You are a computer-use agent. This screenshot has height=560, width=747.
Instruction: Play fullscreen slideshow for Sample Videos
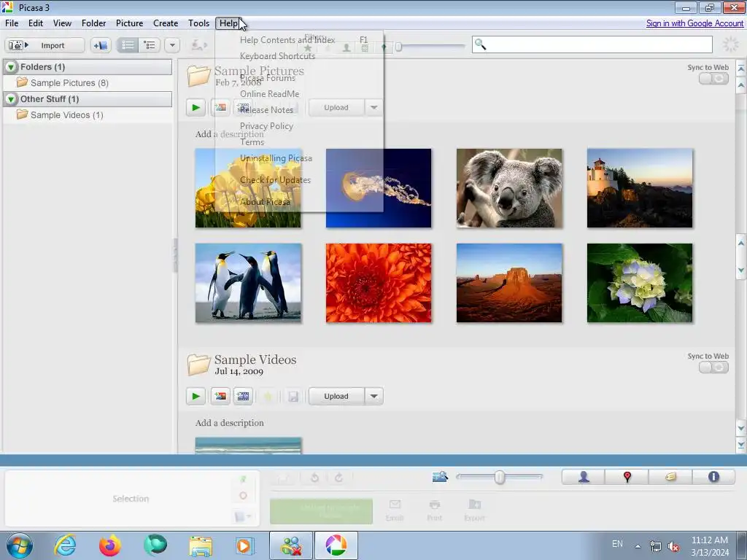tap(196, 396)
